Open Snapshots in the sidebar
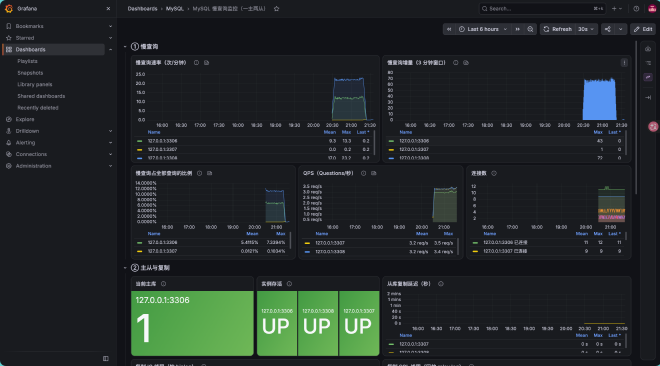660x366 pixels. click(x=30, y=73)
